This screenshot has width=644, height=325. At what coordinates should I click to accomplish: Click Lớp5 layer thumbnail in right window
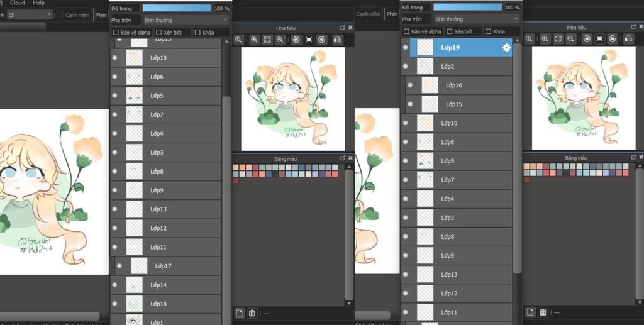coord(425,161)
